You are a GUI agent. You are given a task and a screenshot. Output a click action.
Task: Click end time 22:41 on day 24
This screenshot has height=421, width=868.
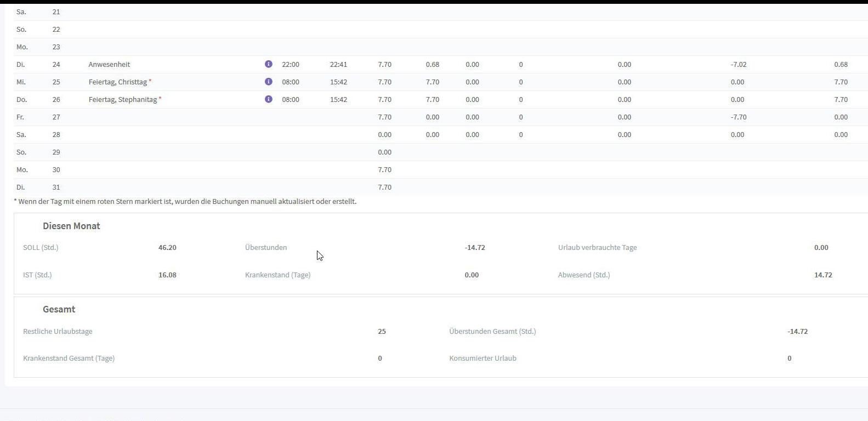click(x=338, y=64)
